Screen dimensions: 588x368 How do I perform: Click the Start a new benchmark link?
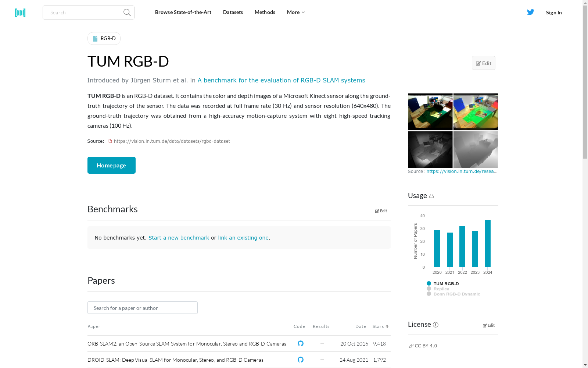coord(179,237)
